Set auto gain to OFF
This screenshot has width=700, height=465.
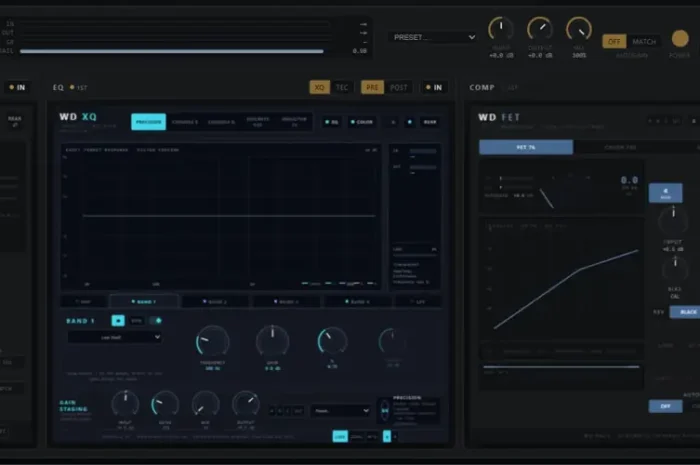(x=614, y=42)
